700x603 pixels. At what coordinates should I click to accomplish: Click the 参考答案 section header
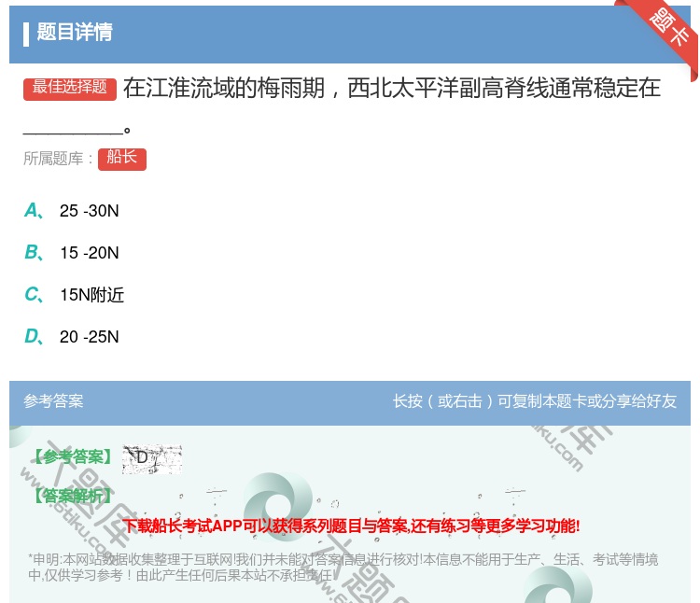tap(53, 400)
